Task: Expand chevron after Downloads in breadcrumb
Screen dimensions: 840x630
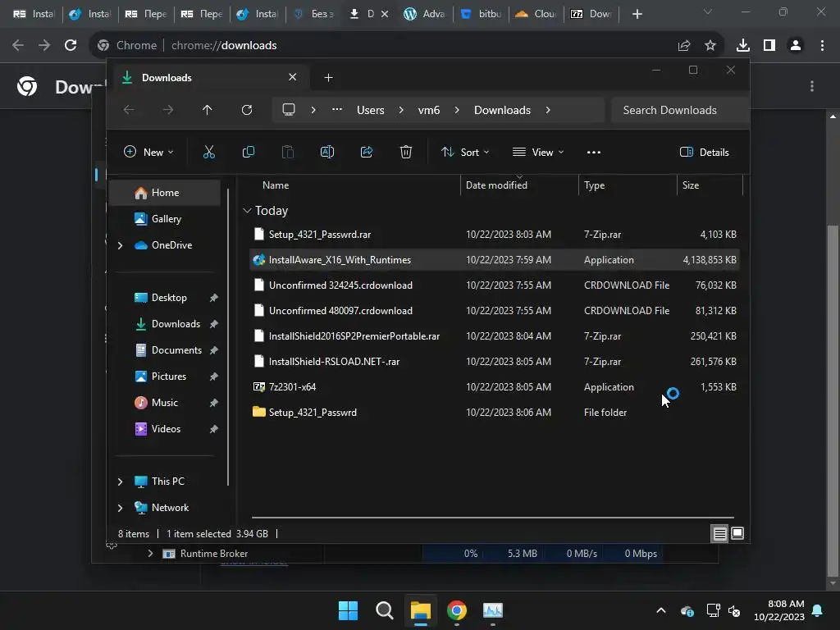Action: [x=547, y=110]
